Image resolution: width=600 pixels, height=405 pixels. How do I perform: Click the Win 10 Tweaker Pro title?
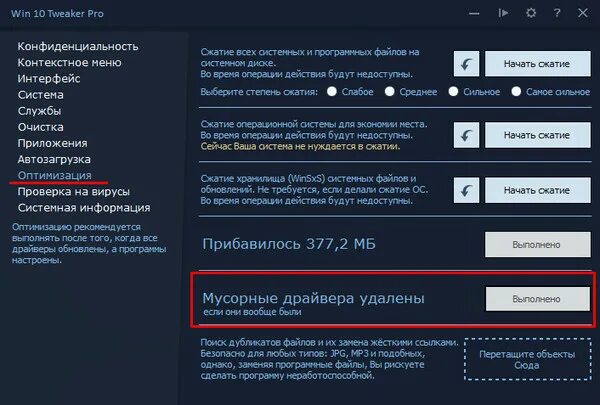tap(57, 13)
